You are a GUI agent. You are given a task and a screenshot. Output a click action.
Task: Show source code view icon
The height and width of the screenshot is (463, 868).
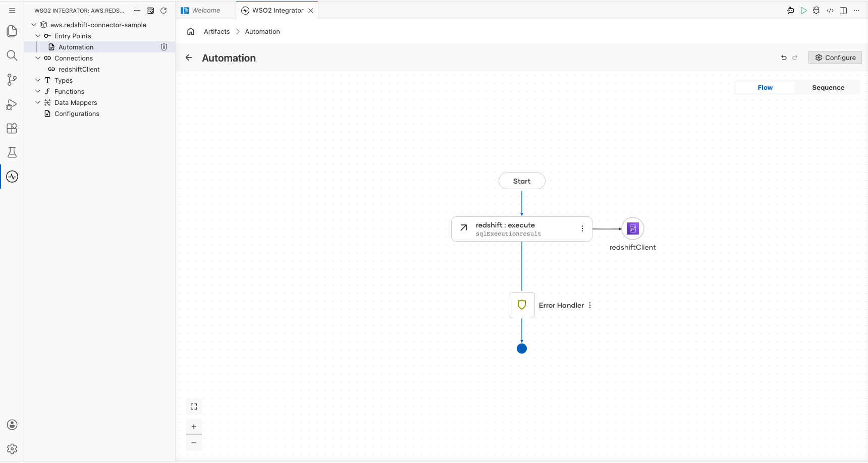point(830,10)
